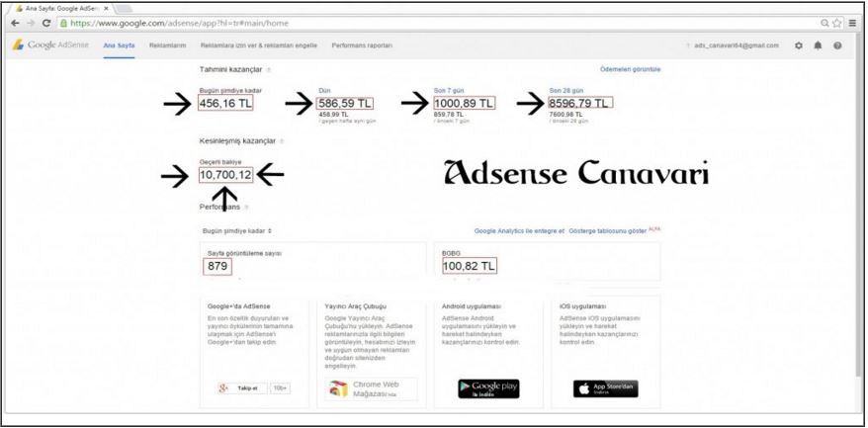Click help icon next to Kesinleşmiş kazançlar
The width and height of the screenshot is (868, 428).
[x=282, y=141]
